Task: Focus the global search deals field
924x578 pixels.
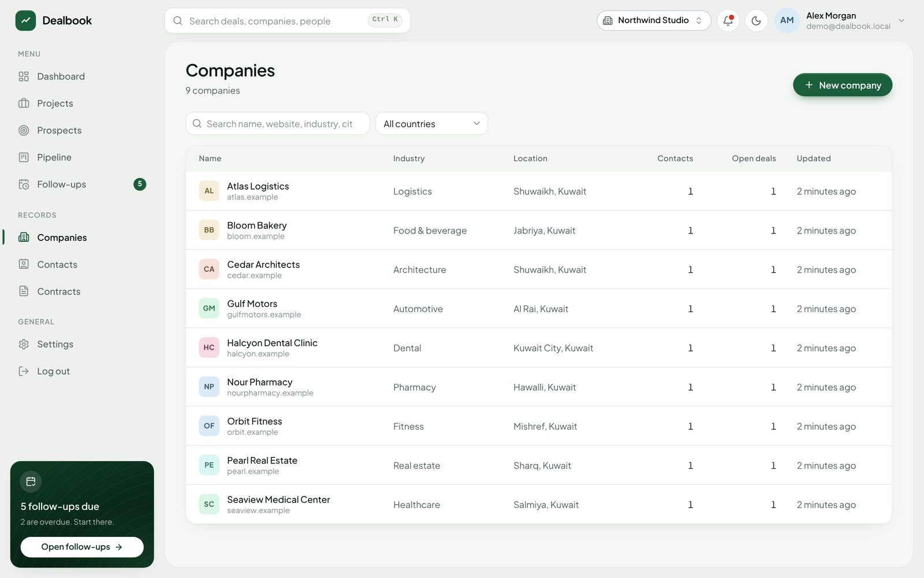Action: click(x=288, y=21)
